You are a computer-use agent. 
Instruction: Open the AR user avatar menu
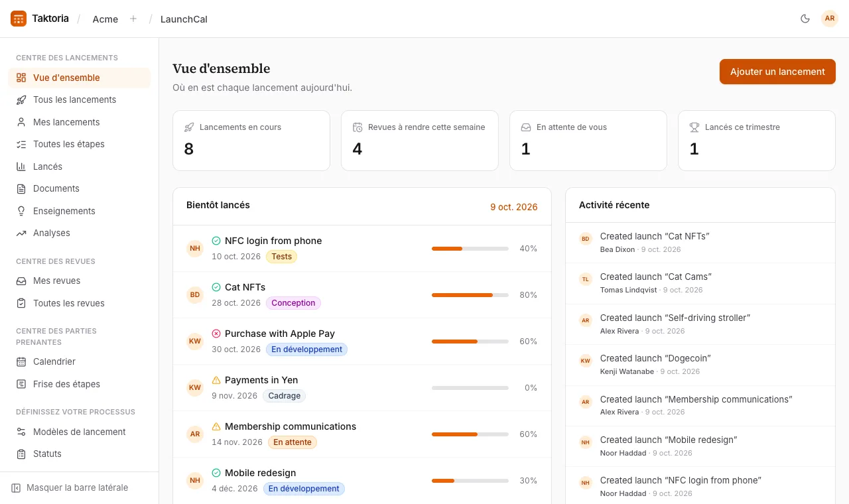(830, 19)
